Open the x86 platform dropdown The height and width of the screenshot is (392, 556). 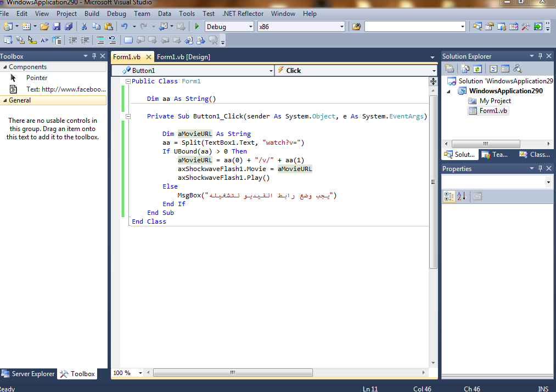(x=341, y=26)
